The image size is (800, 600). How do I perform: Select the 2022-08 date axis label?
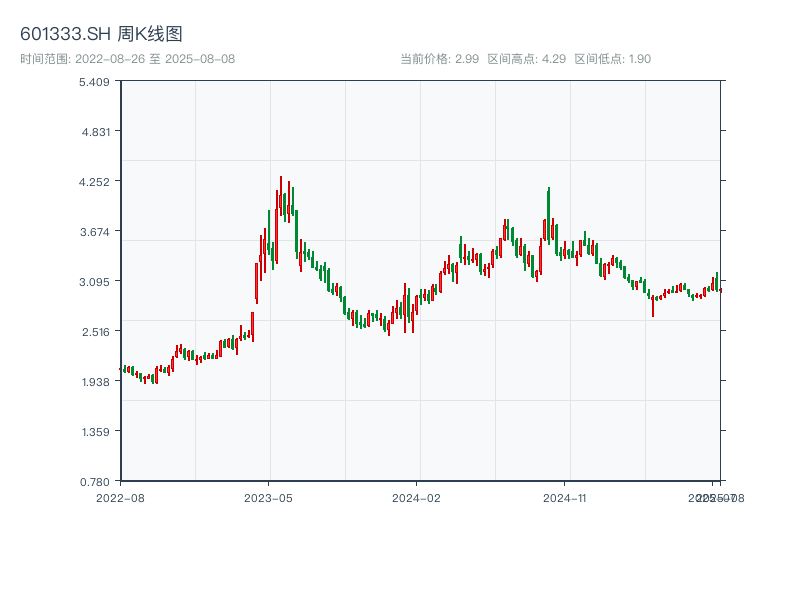pyautogui.click(x=120, y=497)
